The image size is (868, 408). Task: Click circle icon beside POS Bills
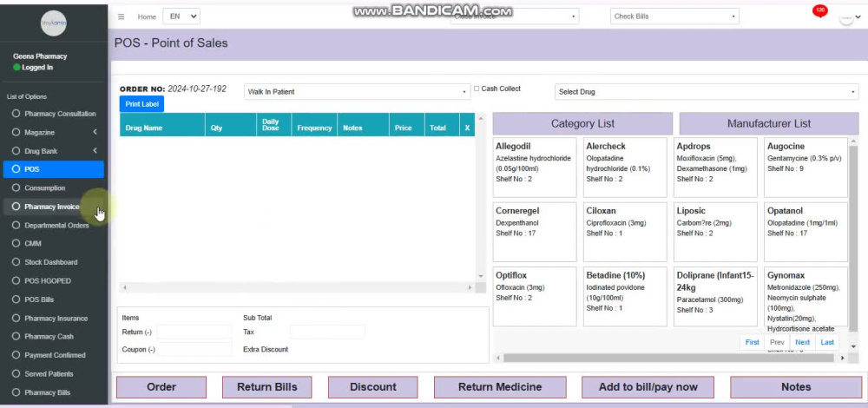click(x=16, y=299)
